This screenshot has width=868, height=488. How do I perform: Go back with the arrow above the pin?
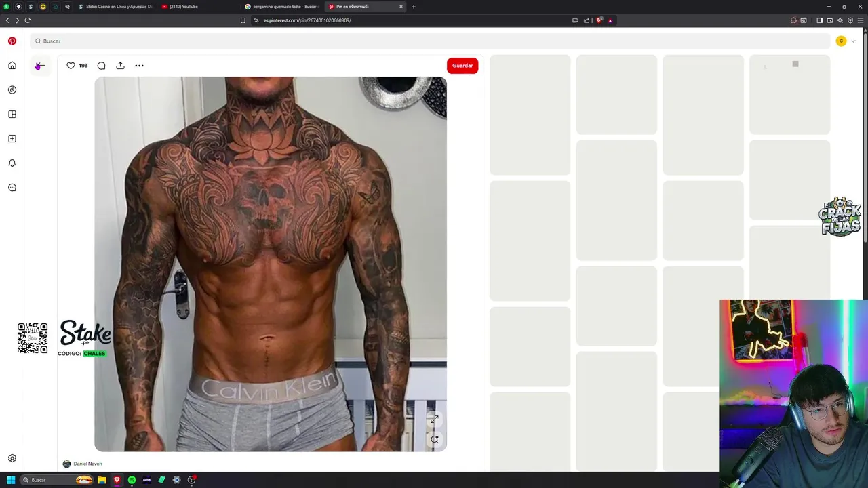[39, 66]
